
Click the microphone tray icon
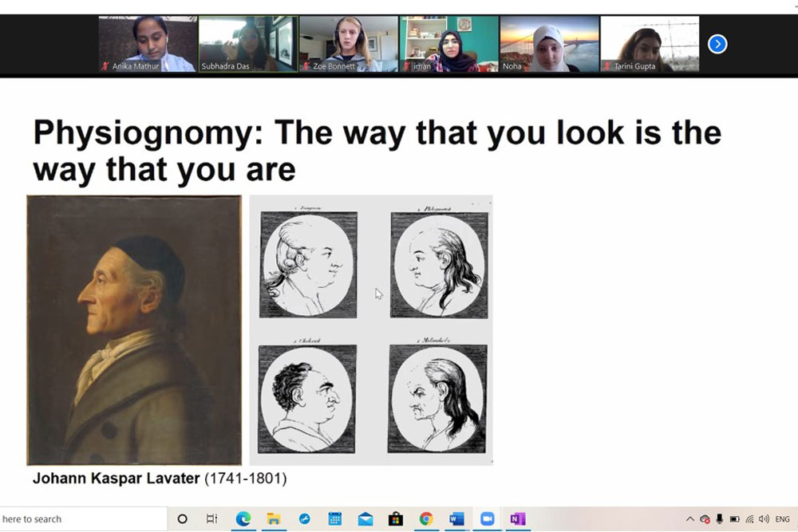coord(720,519)
